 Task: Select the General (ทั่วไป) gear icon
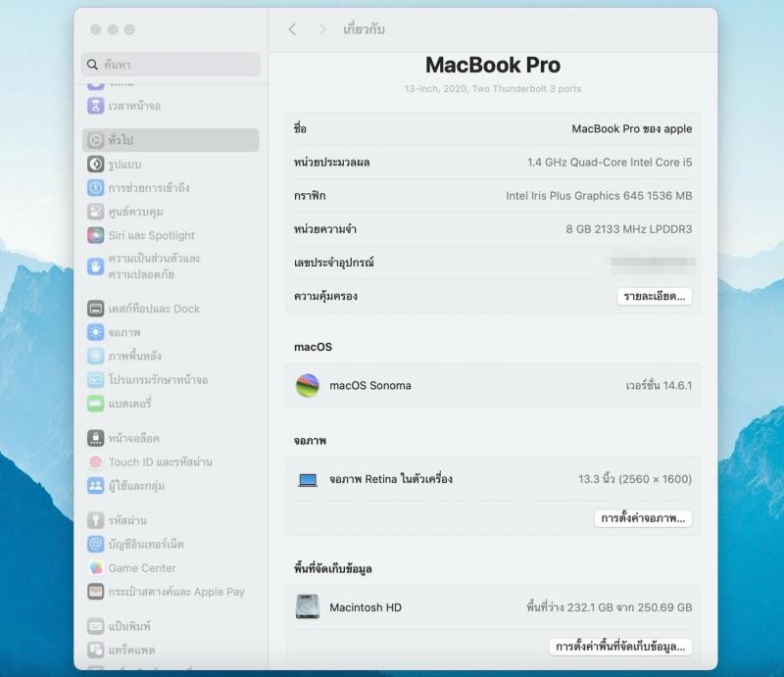click(95, 140)
